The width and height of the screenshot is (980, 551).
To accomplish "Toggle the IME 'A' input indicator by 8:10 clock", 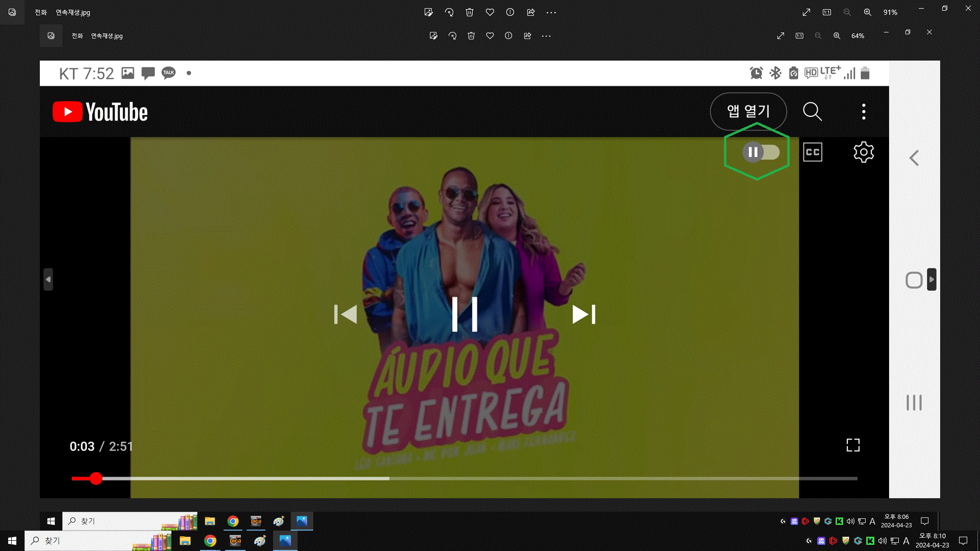I will pyautogui.click(x=906, y=541).
